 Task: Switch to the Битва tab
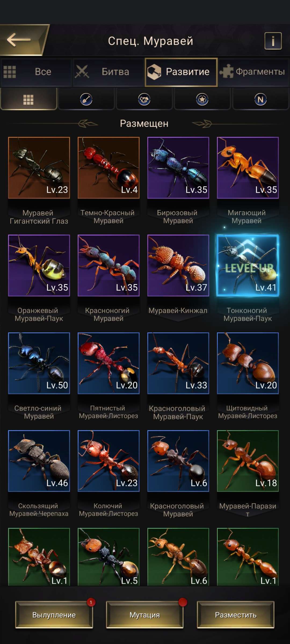[x=108, y=72]
